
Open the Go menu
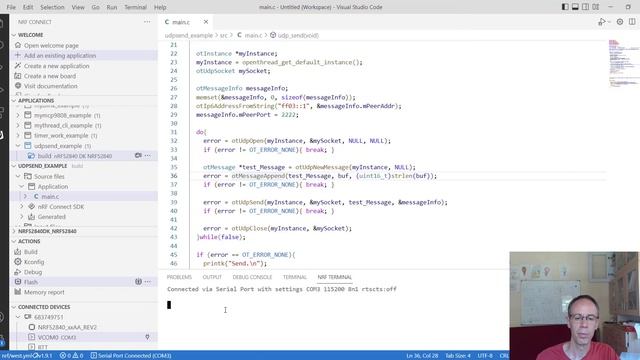pos(96,7)
